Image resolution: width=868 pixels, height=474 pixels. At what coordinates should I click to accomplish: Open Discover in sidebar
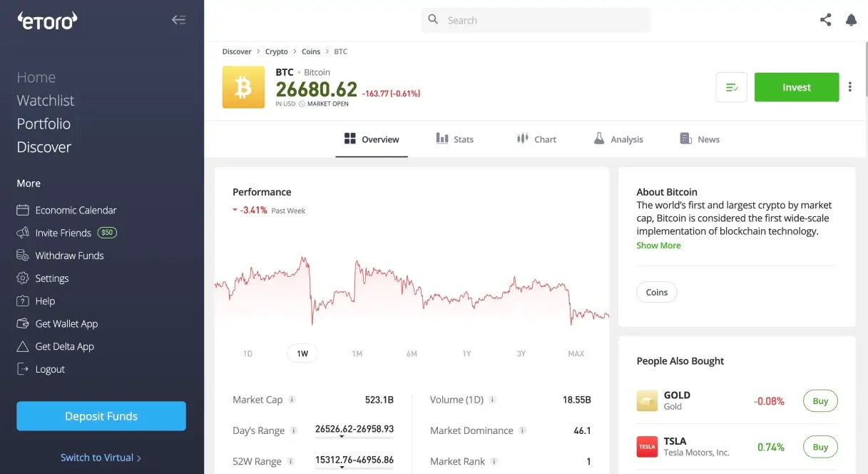[x=44, y=147]
